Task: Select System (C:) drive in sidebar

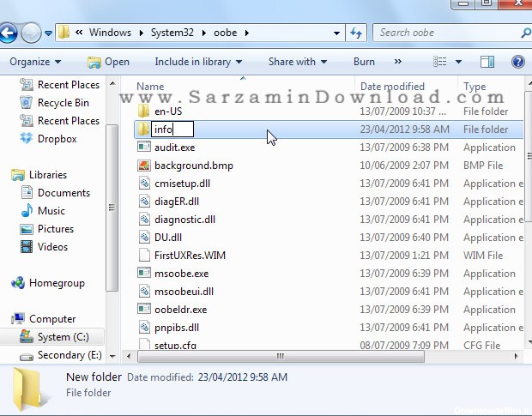Action: pyautogui.click(x=63, y=337)
